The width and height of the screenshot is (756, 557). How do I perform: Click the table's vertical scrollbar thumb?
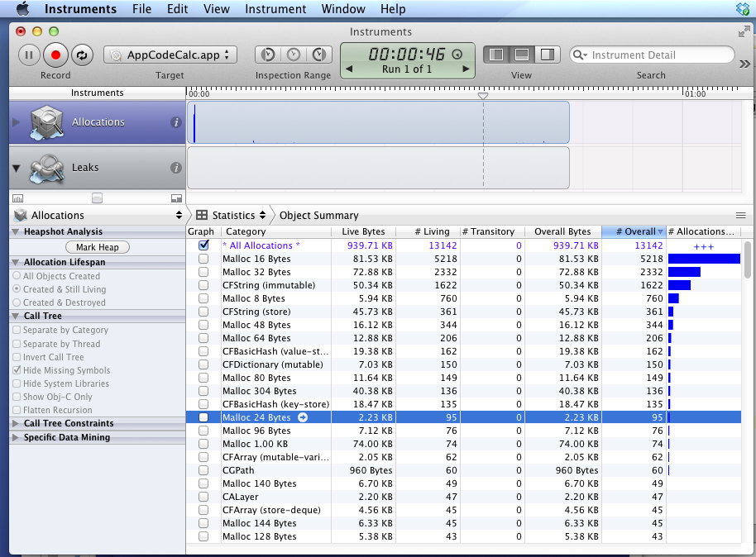click(x=748, y=259)
